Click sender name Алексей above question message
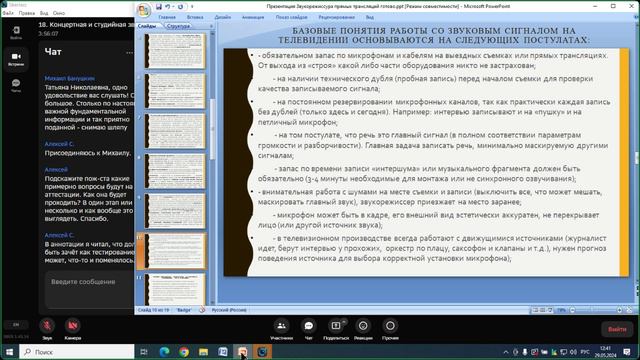The image size is (640, 360). tap(56, 169)
